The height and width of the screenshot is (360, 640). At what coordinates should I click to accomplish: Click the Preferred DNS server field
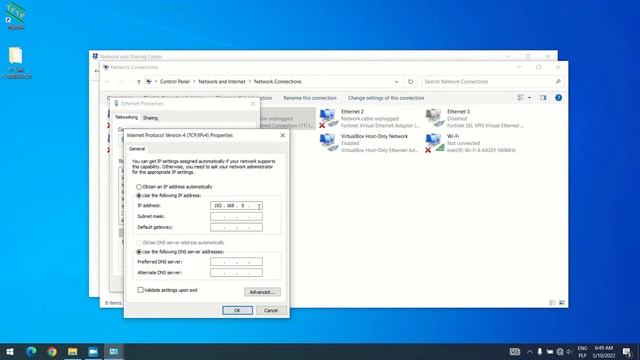(236, 262)
